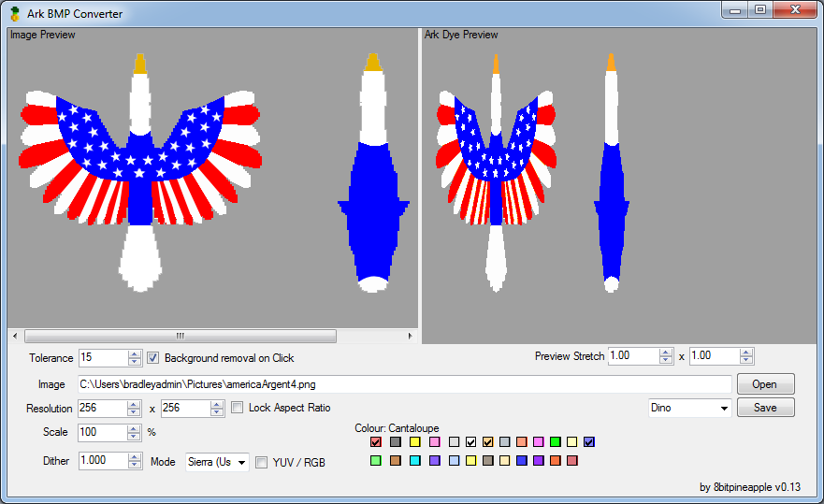Click left arrow of image preview scrollbar

(15, 336)
